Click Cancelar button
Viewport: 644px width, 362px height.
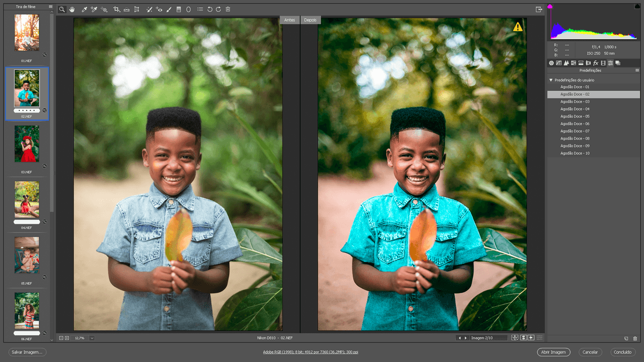[590, 352]
